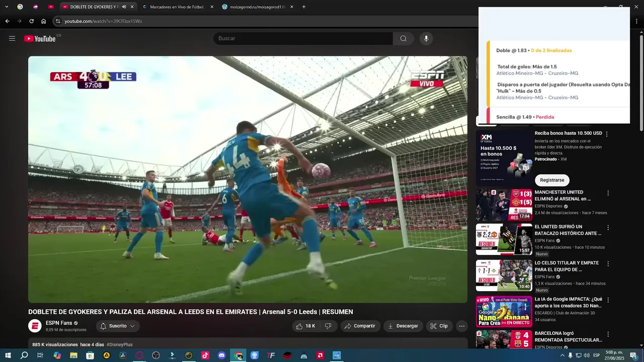Open options for Manchester United eliminó video

[x=608, y=193]
